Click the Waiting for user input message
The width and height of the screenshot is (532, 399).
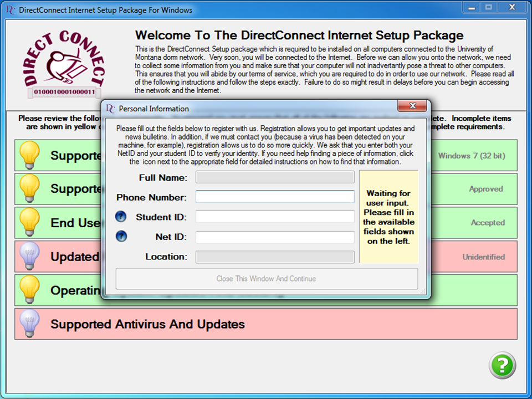tap(388, 217)
